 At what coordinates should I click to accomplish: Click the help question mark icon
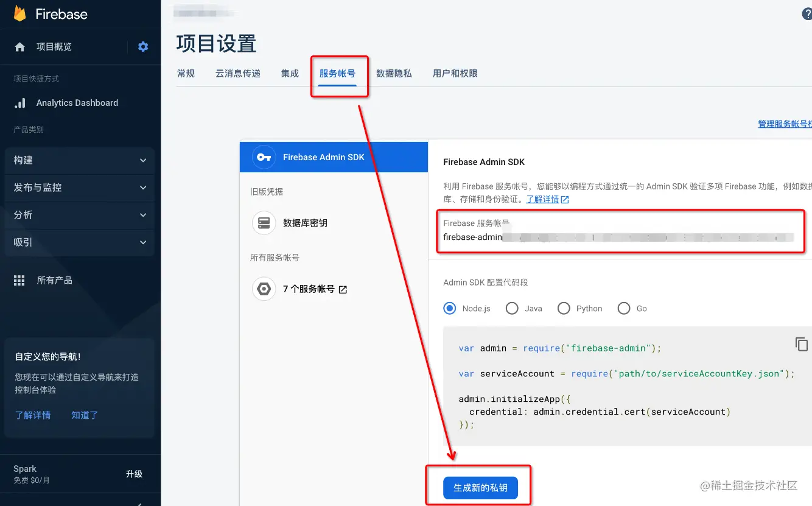point(807,15)
